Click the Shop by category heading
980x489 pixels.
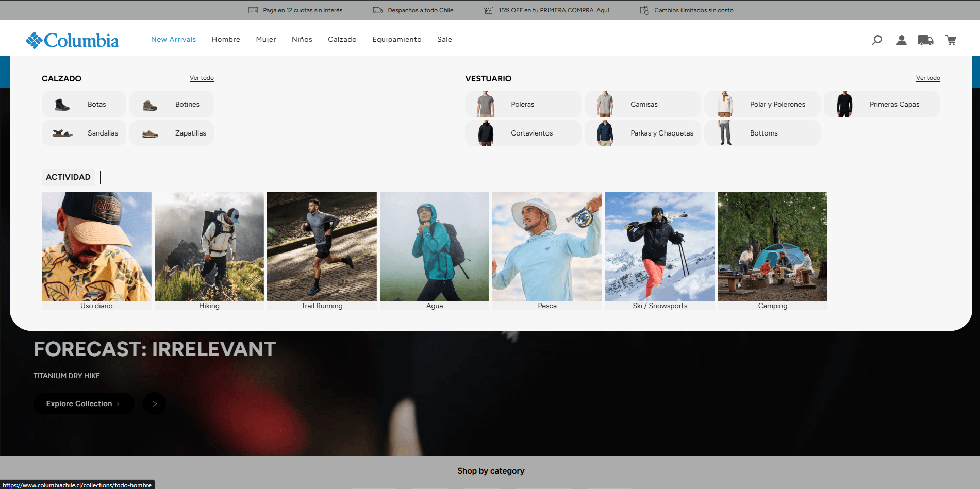(x=491, y=471)
